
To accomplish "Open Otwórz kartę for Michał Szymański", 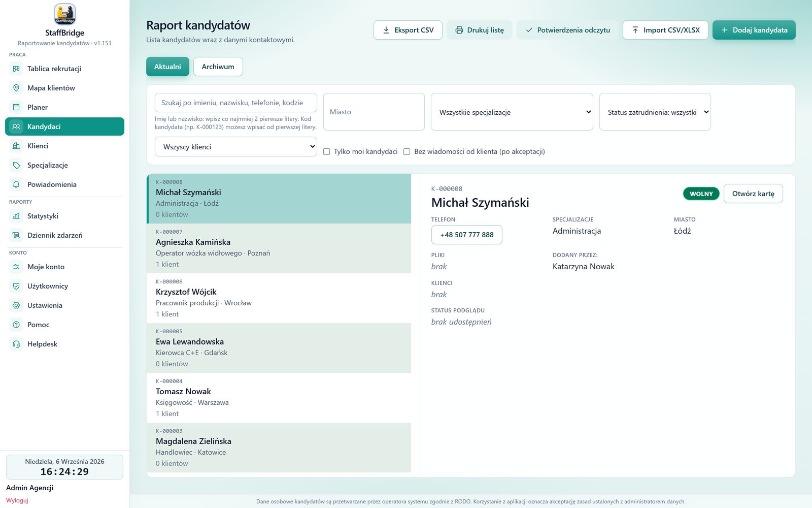I will coord(753,194).
